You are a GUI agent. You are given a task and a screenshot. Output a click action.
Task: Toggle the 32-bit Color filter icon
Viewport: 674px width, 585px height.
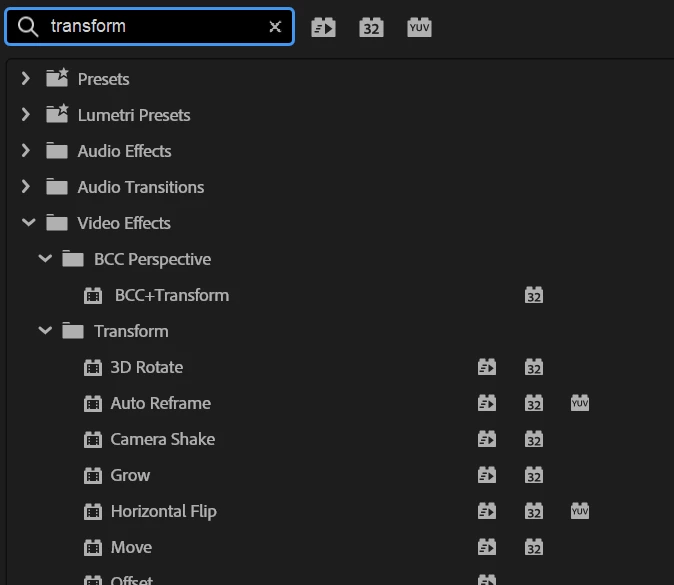pos(371,28)
